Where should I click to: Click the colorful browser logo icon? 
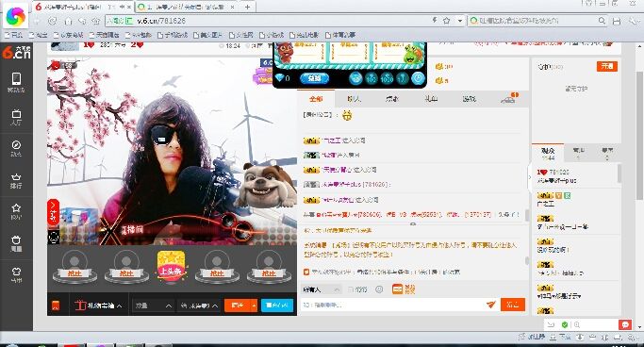pyautogui.click(x=16, y=16)
